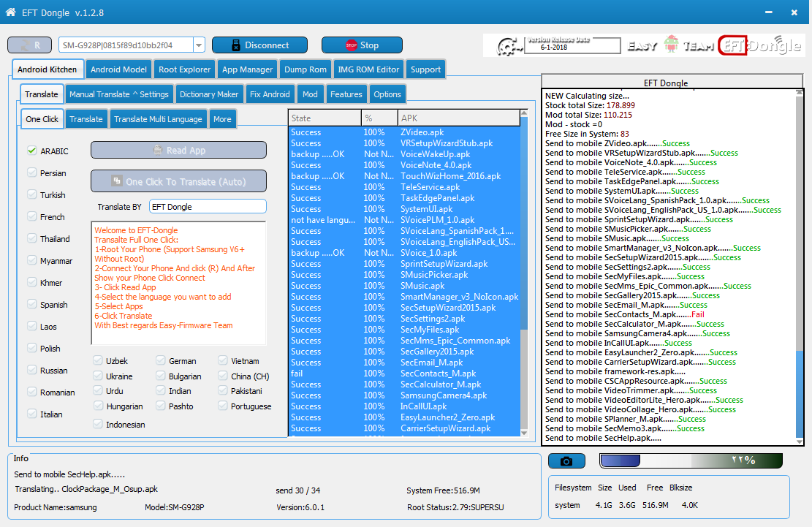Click the APK list scroll up arrow

pos(524,113)
